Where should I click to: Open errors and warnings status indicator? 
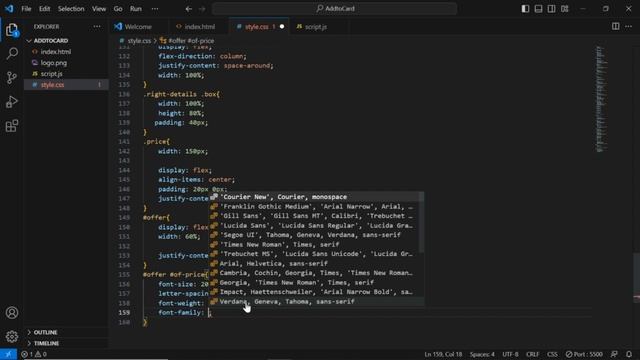[33, 354]
